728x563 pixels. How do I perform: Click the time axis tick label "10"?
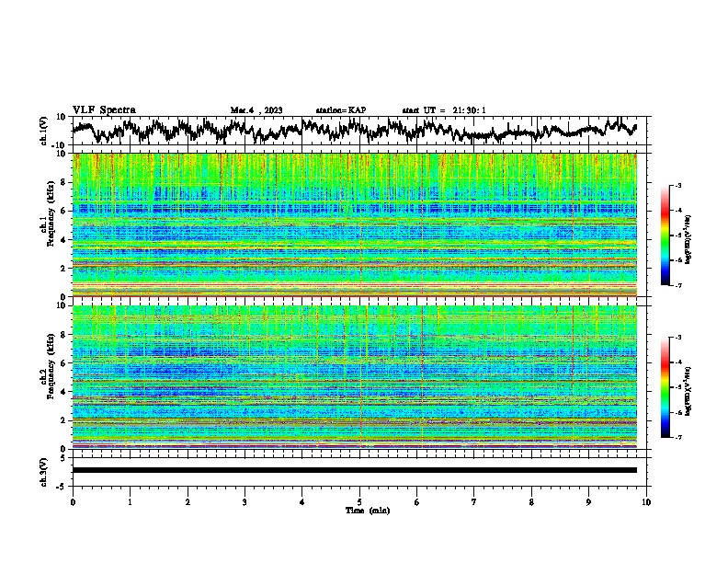pos(646,502)
